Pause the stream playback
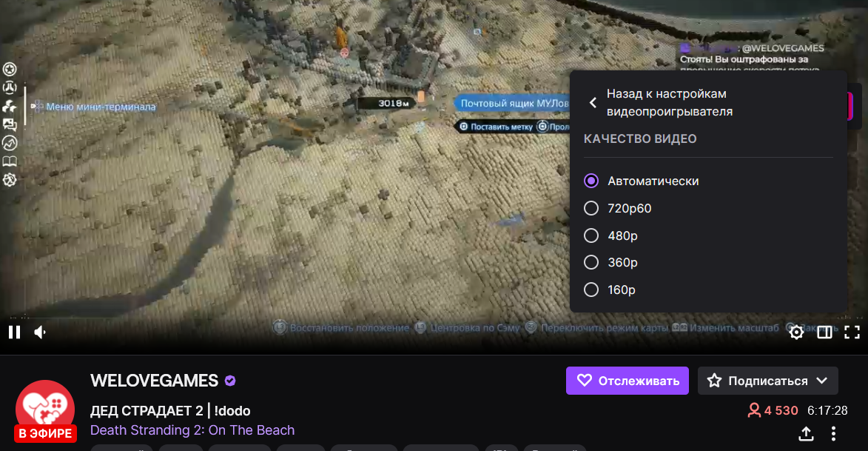This screenshot has height=451, width=868. 14,332
